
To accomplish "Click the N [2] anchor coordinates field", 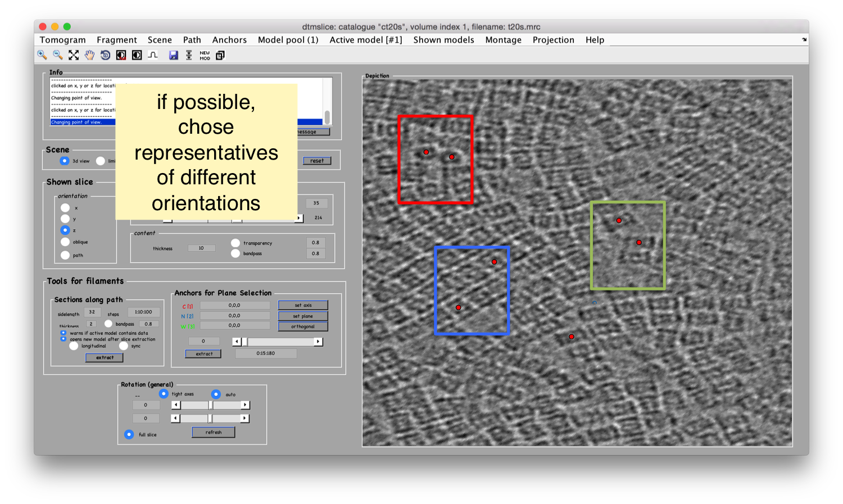I will click(234, 316).
